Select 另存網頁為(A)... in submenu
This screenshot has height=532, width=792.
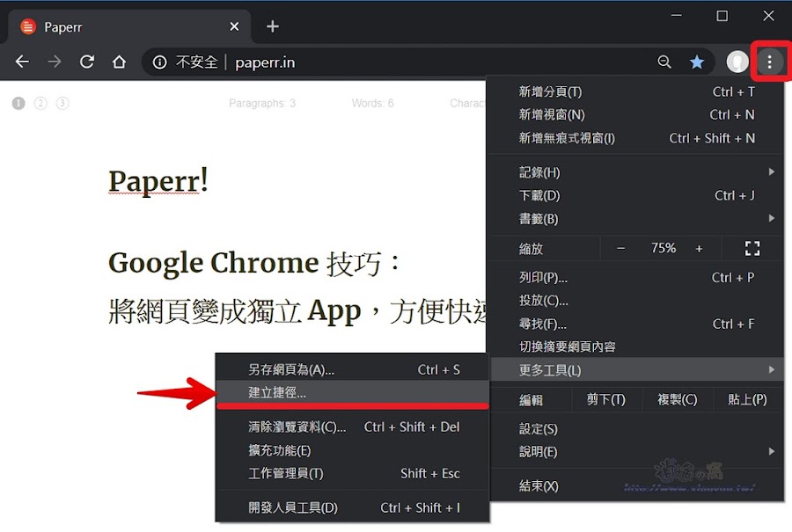pos(353,370)
